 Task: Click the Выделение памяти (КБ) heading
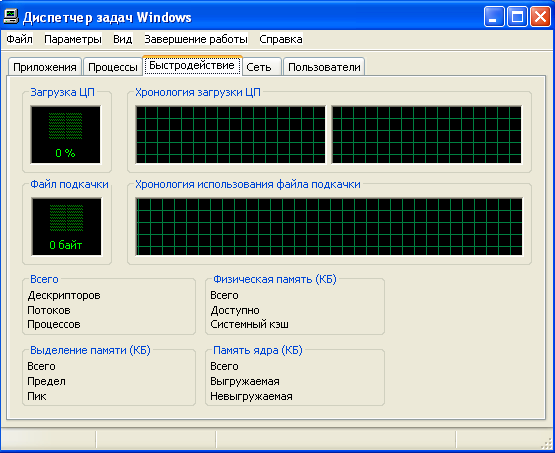pyautogui.click(x=90, y=350)
